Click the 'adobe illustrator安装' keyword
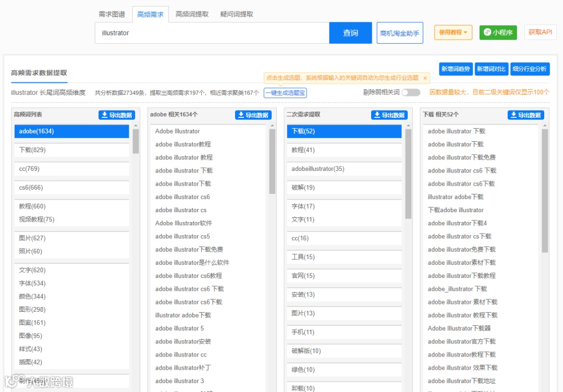Viewport: 563px width, 392px height. point(183,341)
